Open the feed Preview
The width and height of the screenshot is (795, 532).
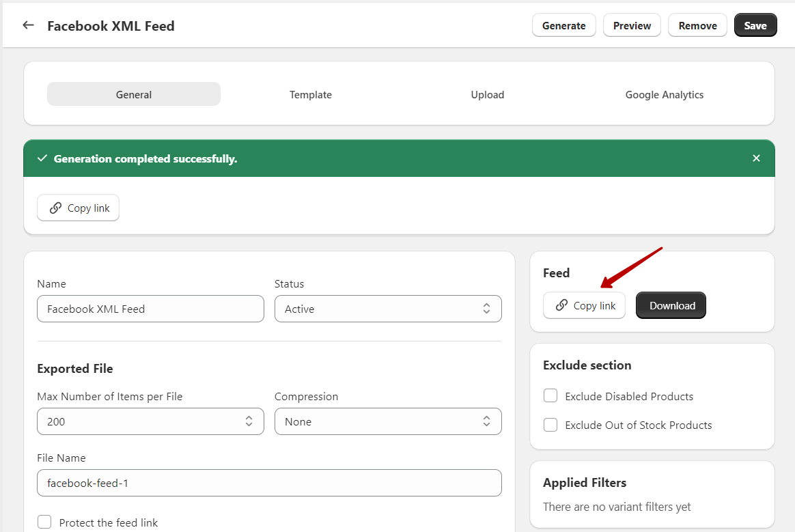pos(632,25)
